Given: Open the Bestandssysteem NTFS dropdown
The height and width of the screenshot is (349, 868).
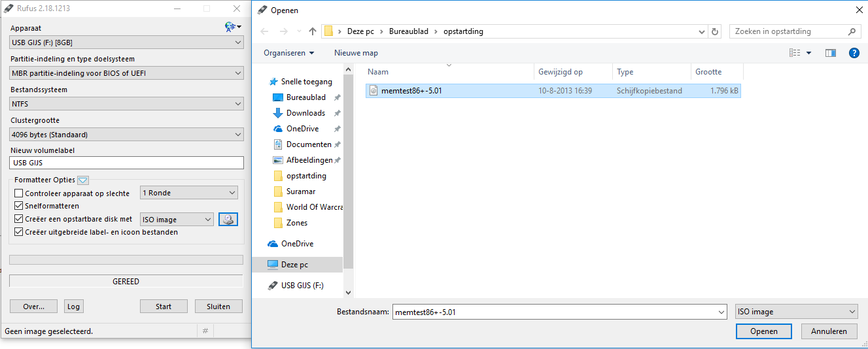Looking at the screenshot, I should tap(127, 104).
